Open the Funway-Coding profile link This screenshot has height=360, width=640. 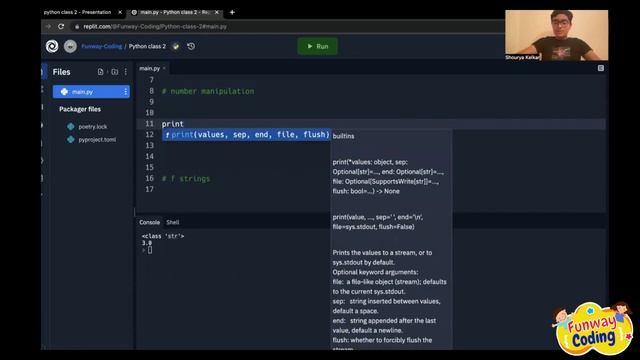[x=101, y=46]
